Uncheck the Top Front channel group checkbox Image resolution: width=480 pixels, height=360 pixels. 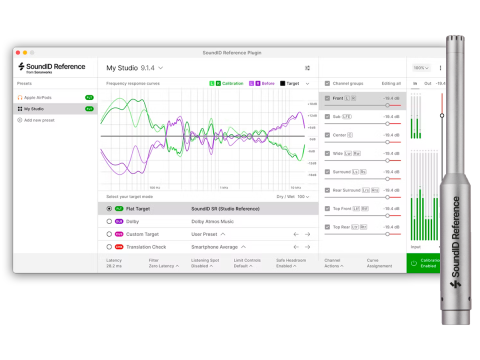[327, 209]
